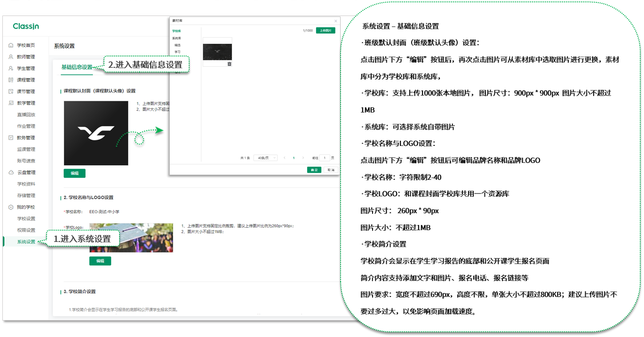Switch to the 基础信息设置 tab
The image size is (644, 337).
pyautogui.click(x=77, y=67)
